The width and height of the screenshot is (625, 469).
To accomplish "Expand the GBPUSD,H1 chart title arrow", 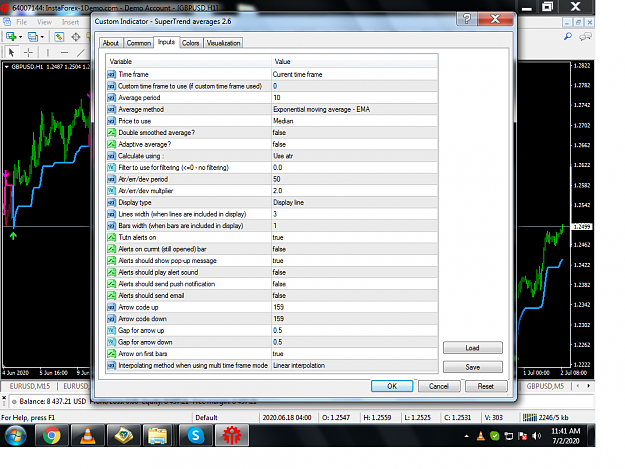I will point(7,67).
